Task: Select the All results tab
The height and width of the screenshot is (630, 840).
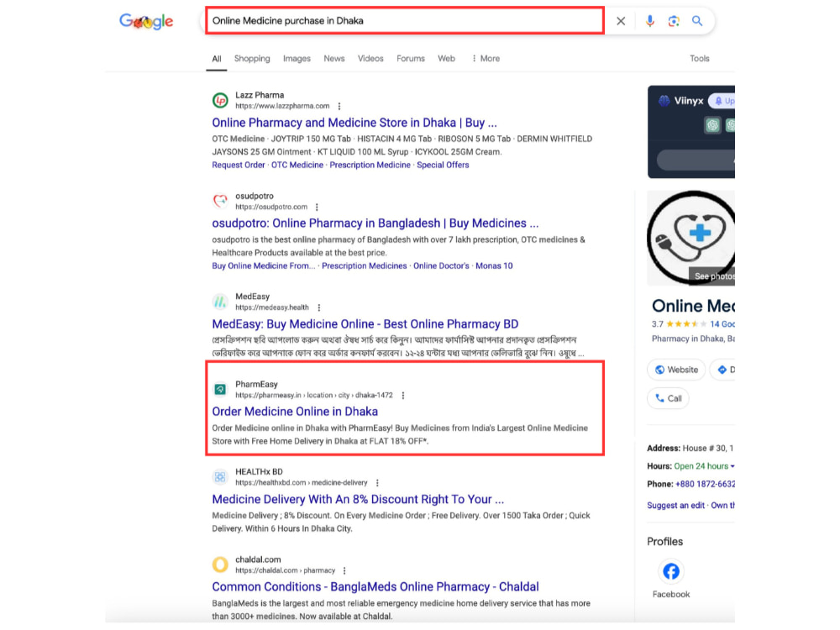Action: pos(217,59)
